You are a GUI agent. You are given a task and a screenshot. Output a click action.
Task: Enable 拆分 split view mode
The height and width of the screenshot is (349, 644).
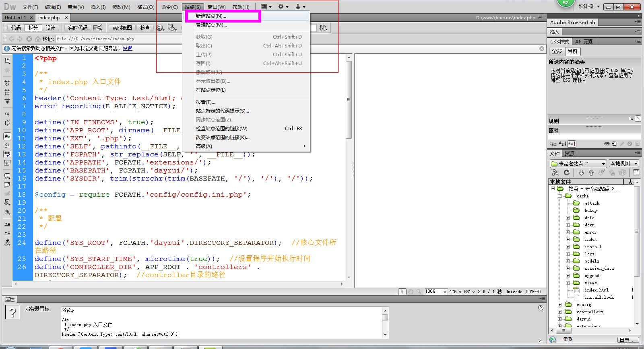click(33, 28)
